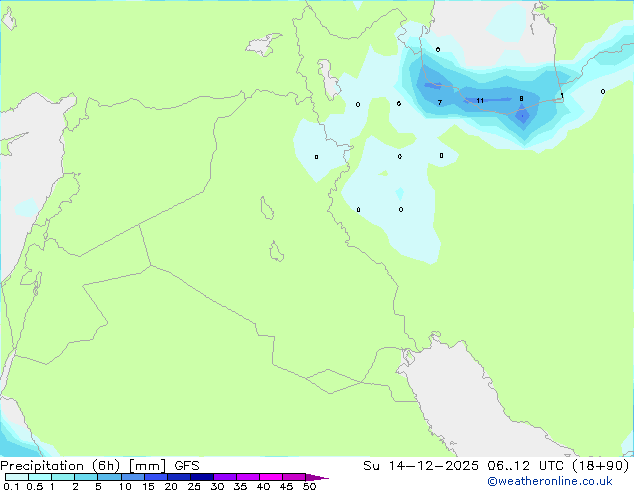The width and height of the screenshot is (634, 490).
Task: Click the date 'Su 14-12-2025'
Action: click(x=421, y=466)
